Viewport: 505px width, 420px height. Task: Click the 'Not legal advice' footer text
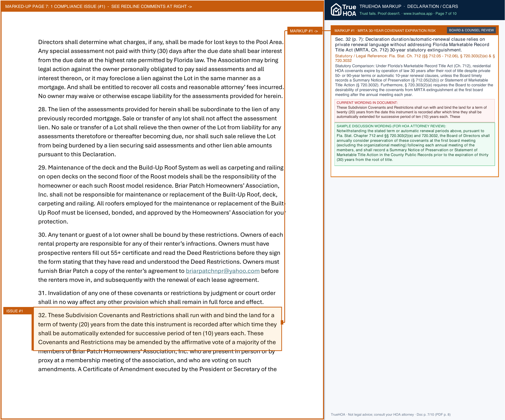click(x=390, y=414)
